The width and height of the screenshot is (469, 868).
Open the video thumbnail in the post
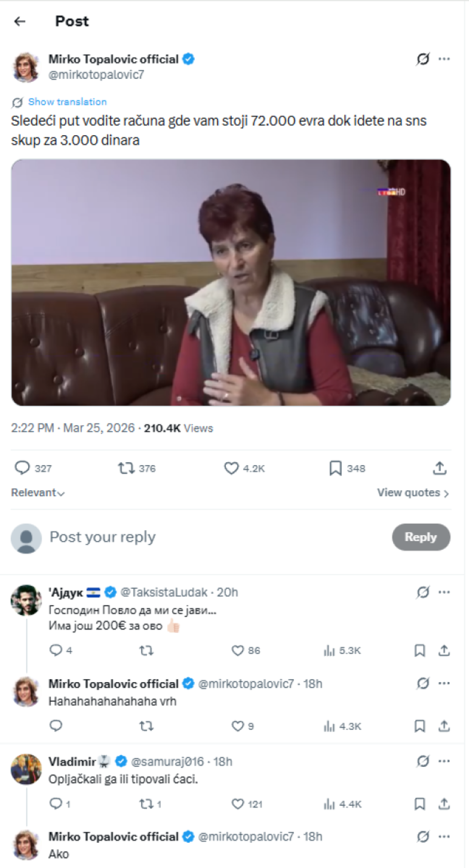tap(231, 282)
